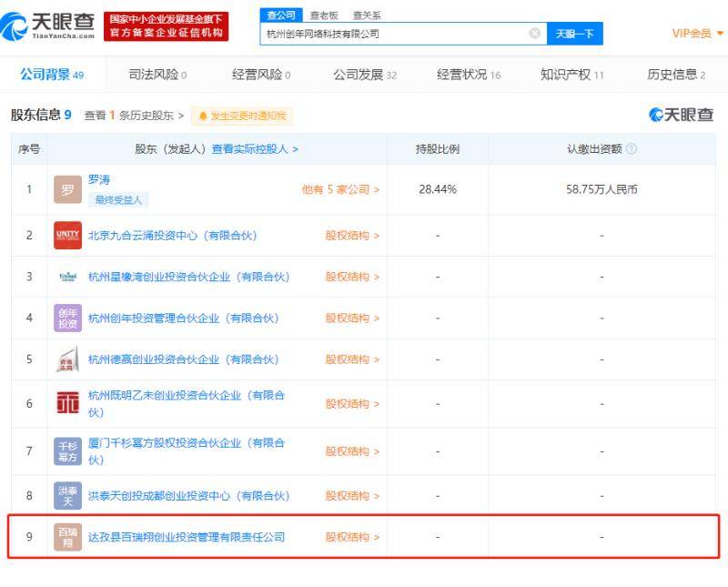The height and width of the screenshot is (587, 728).
Task: Open the 公司发展 tab
Action: pos(365,75)
